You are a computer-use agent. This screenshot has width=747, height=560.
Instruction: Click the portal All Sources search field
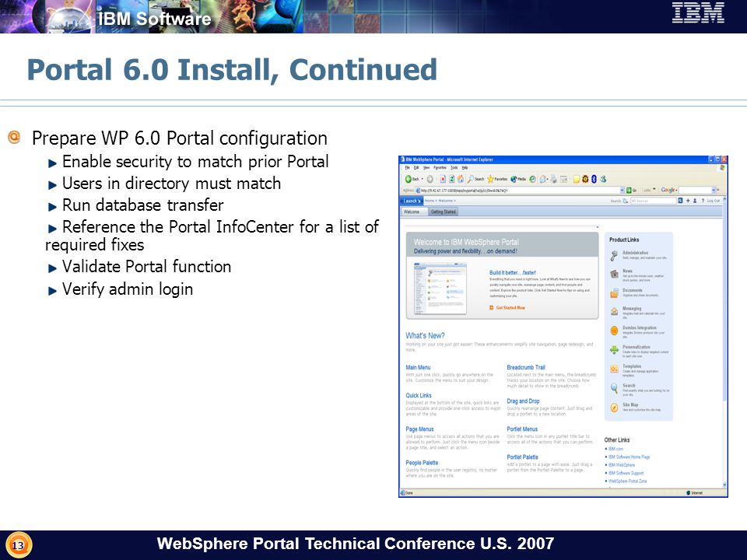pos(653,201)
